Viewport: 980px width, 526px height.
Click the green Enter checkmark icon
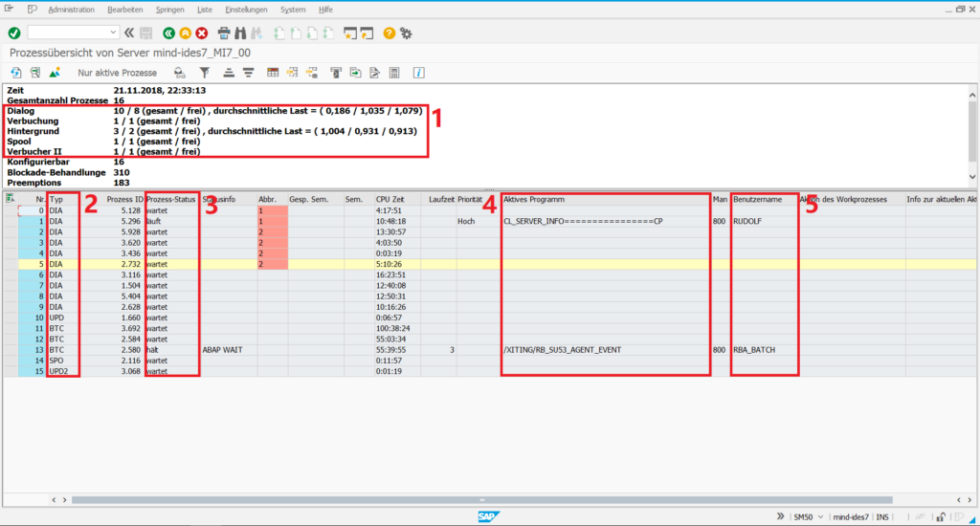click(14, 33)
